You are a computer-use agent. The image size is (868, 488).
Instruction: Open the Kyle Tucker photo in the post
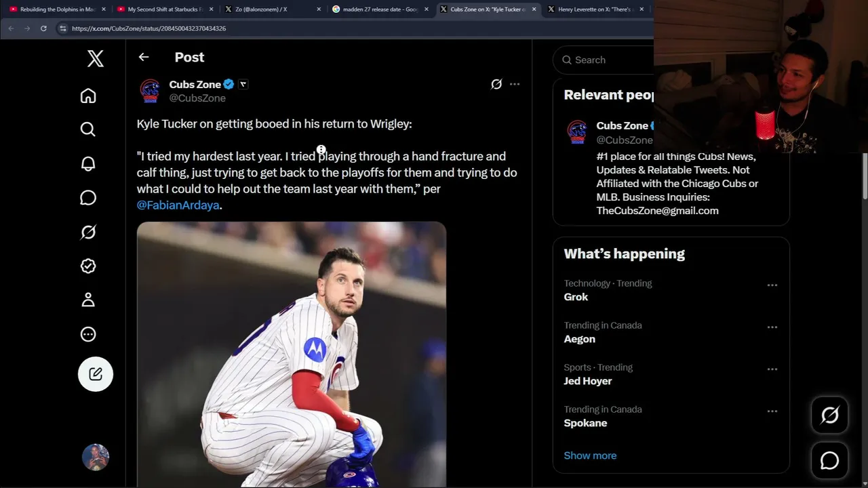292,354
